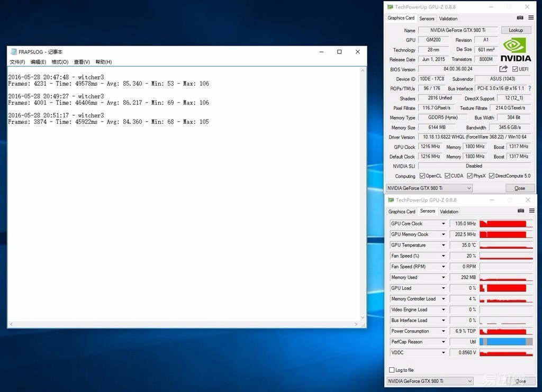
Task: Click the GPU Temperature value 35.0 °C
Action: pos(463,245)
